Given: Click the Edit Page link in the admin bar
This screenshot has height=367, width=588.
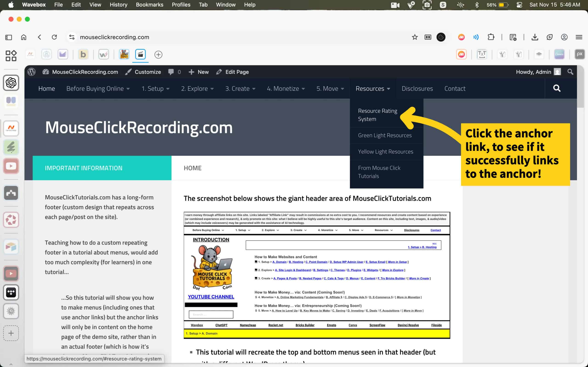Looking at the screenshot, I should pos(237,72).
